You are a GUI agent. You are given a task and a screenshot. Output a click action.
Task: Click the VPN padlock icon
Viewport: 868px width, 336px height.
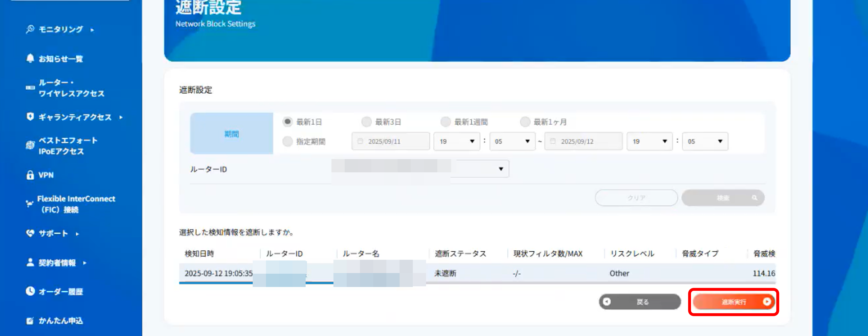click(x=30, y=175)
